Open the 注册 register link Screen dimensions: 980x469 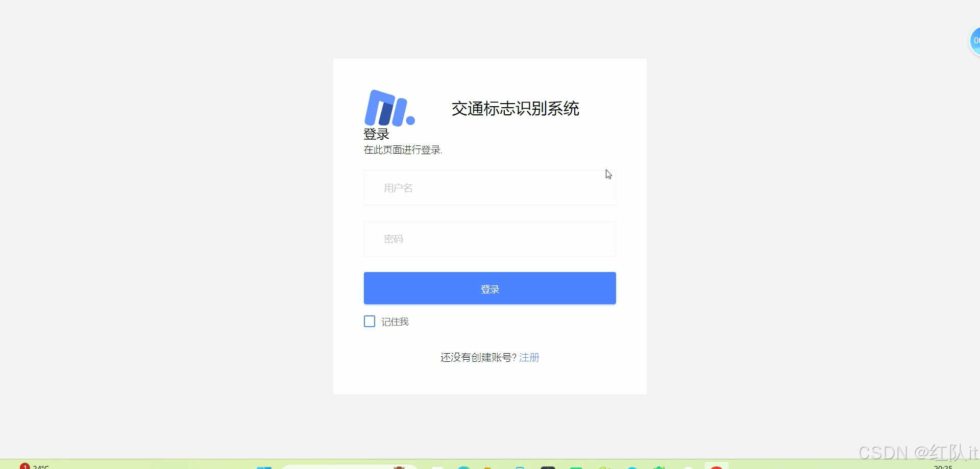click(x=529, y=357)
